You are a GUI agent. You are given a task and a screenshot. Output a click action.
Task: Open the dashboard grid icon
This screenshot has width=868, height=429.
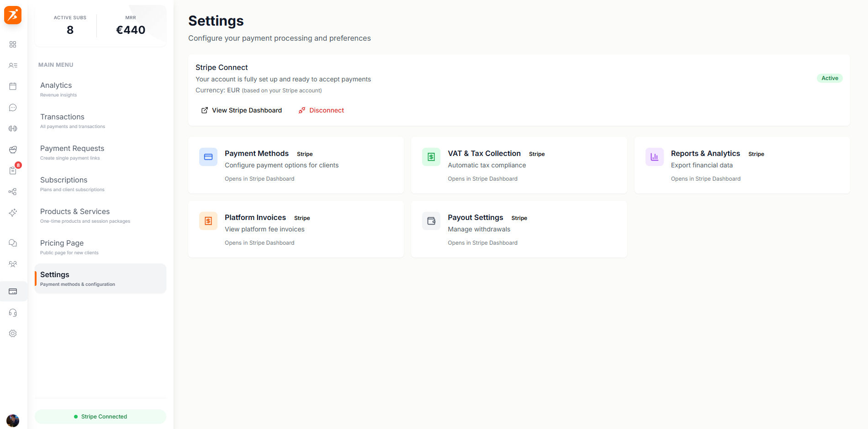[x=13, y=44]
